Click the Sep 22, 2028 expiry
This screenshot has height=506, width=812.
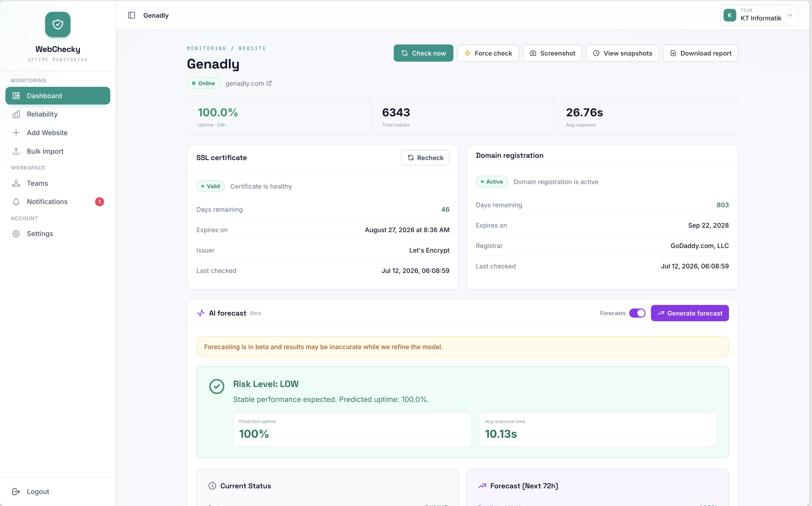click(x=708, y=225)
